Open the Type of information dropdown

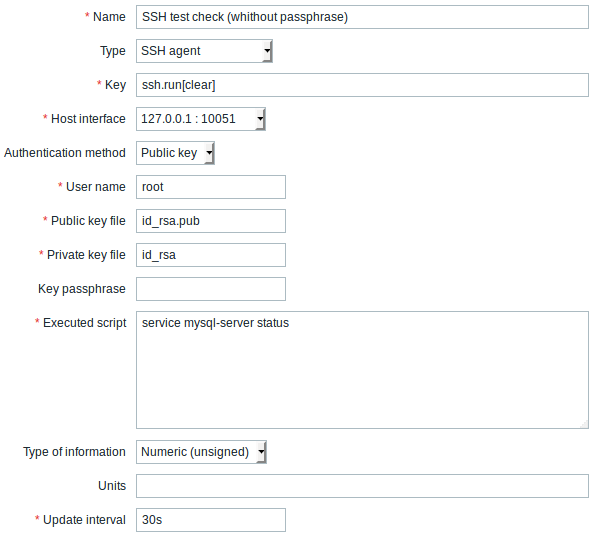[201, 452]
